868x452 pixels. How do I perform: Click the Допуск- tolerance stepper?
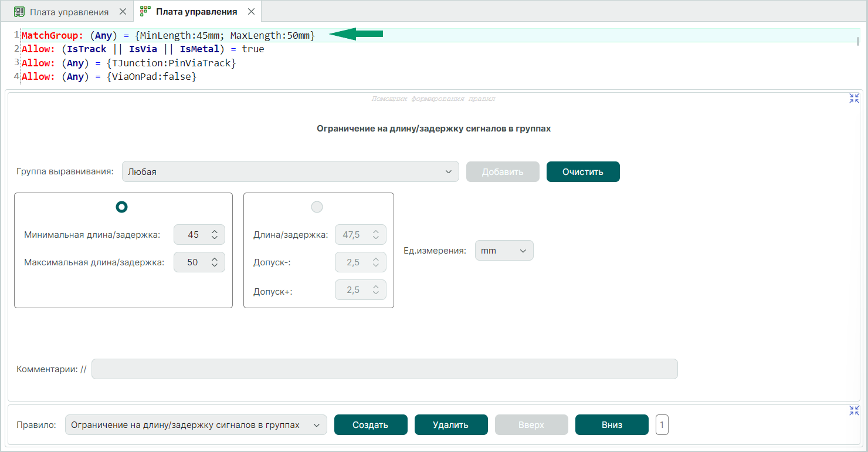click(360, 262)
